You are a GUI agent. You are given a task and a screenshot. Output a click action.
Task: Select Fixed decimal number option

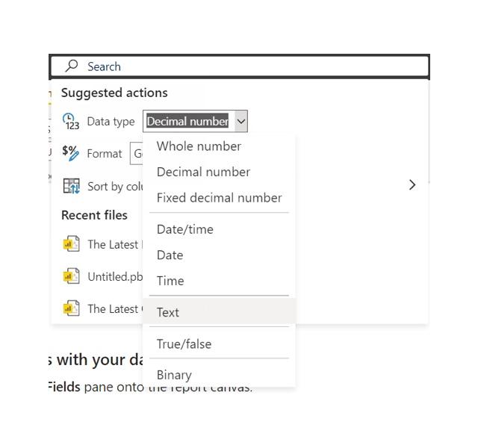coord(219,198)
